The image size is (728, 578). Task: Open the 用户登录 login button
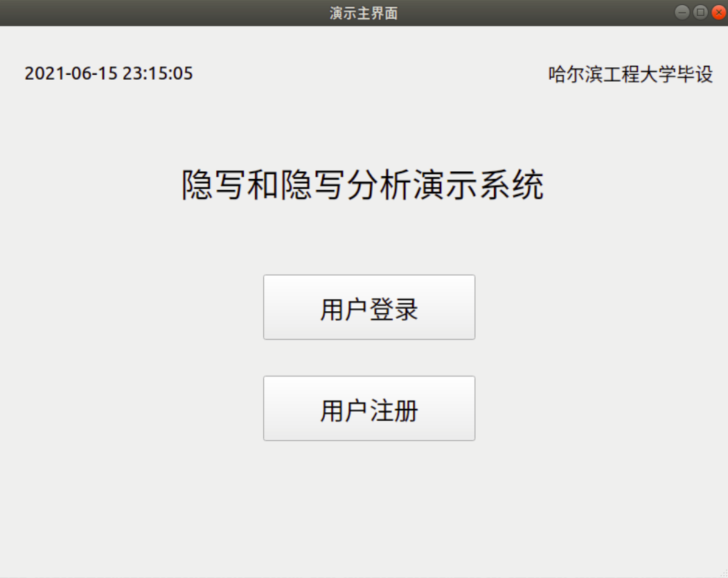point(369,307)
